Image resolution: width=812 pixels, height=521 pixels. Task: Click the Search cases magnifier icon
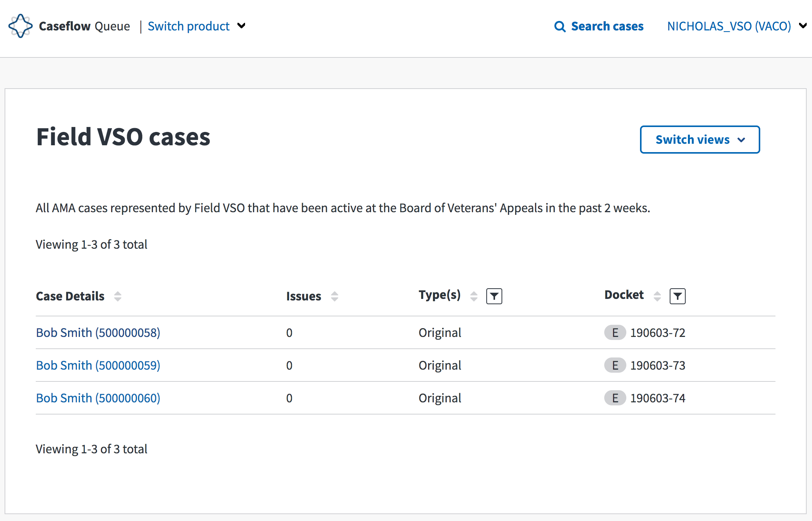click(560, 26)
